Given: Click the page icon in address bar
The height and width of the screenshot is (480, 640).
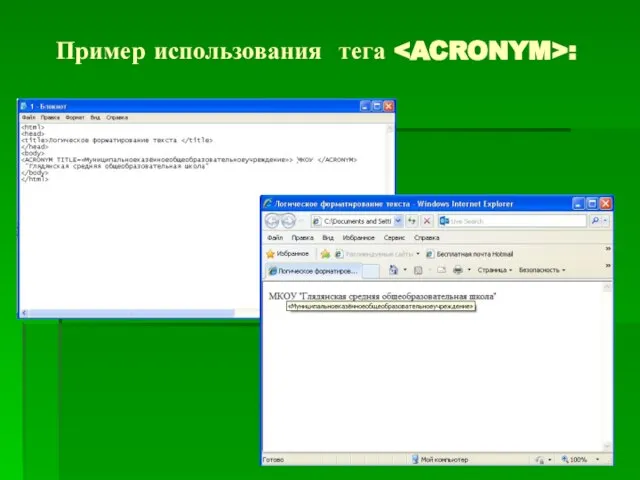Looking at the screenshot, I should pyautogui.click(x=316, y=221).
